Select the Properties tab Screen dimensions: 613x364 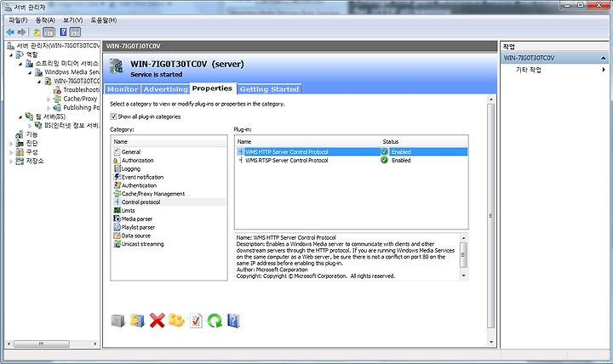[212, 88]
